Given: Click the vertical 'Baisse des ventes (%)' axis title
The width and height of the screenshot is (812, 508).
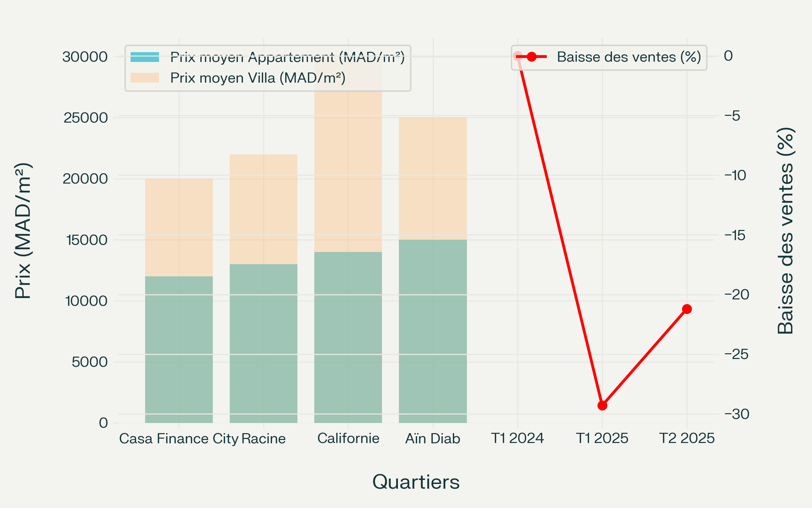Looking at the screenshot, I should 785,231.
